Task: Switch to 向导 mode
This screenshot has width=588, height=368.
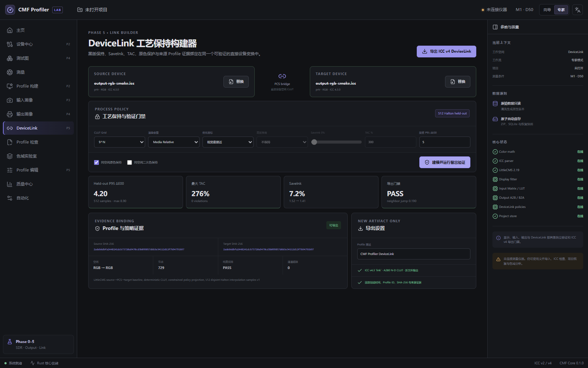Action: (x=547, y=10)
